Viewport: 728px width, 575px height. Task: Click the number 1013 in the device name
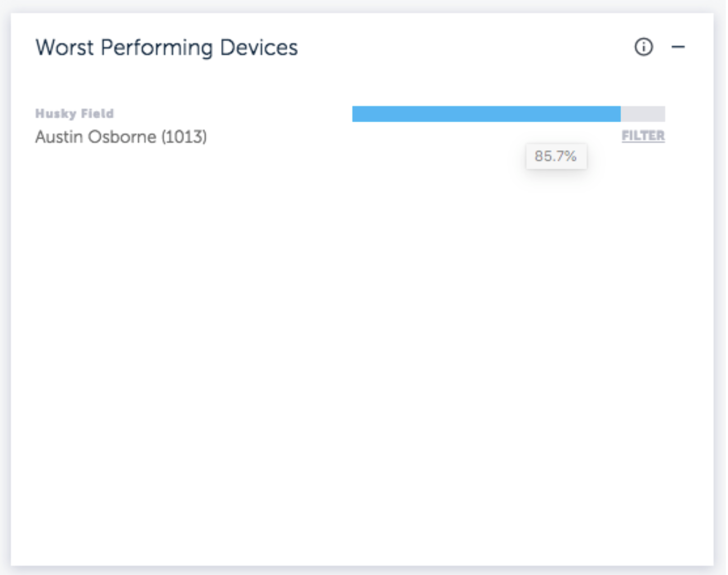pyautogui.click(x=184, y=137)
